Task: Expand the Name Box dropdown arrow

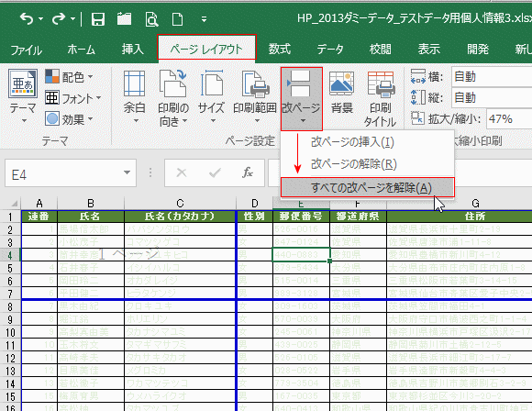Action: point(127,172)
